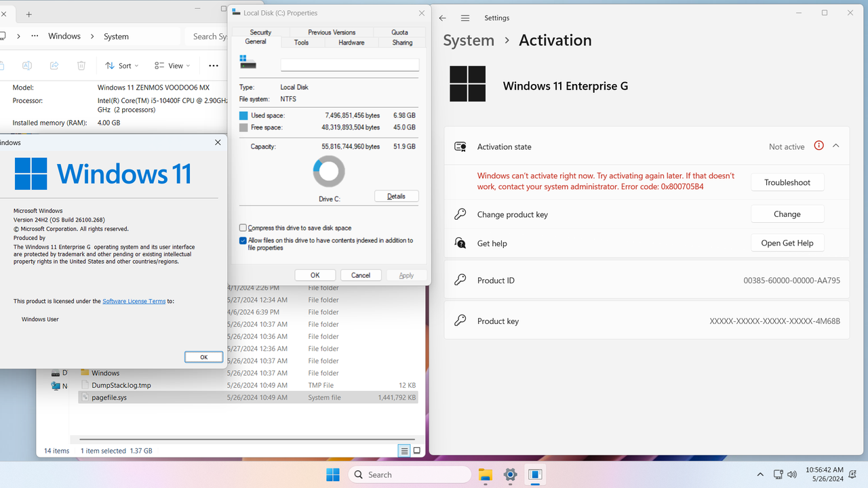Click the Troubleshoot button
This screenshot has height=488, width=868.
click(787, 182)
